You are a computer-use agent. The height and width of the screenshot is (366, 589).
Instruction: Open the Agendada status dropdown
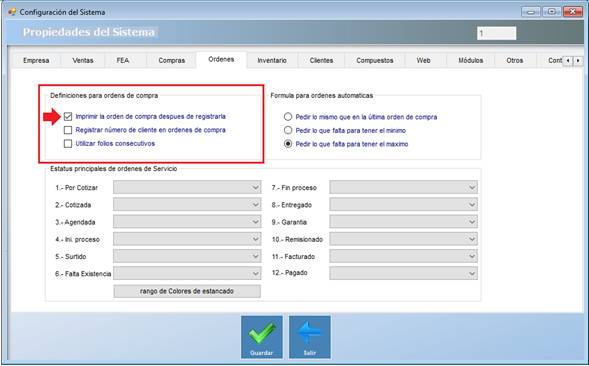coord(187,222)
